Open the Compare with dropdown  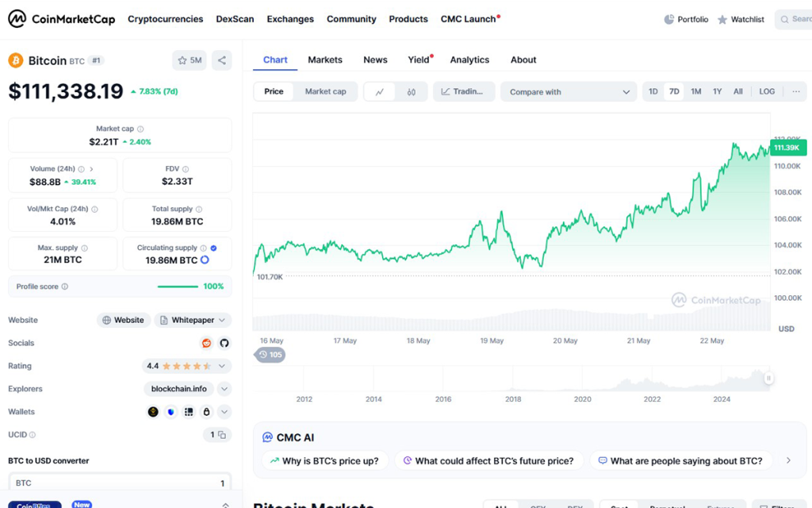pyautogui.click(x=569, y=92)
